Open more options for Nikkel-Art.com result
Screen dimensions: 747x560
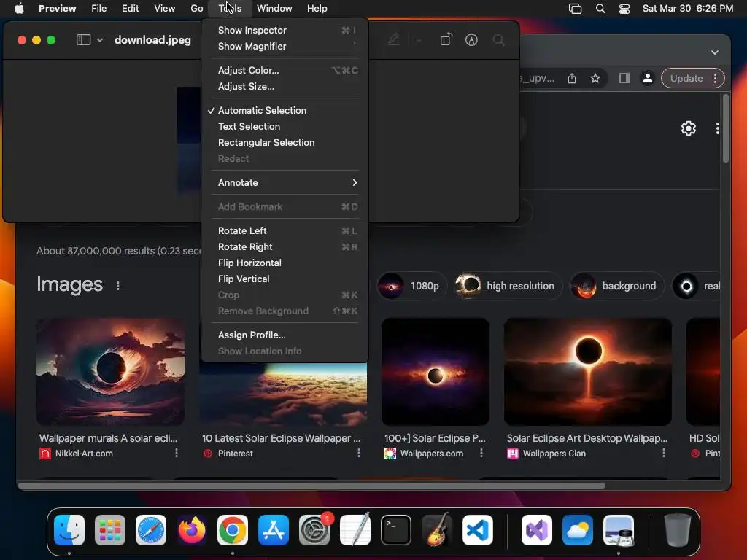click(177, 453)
